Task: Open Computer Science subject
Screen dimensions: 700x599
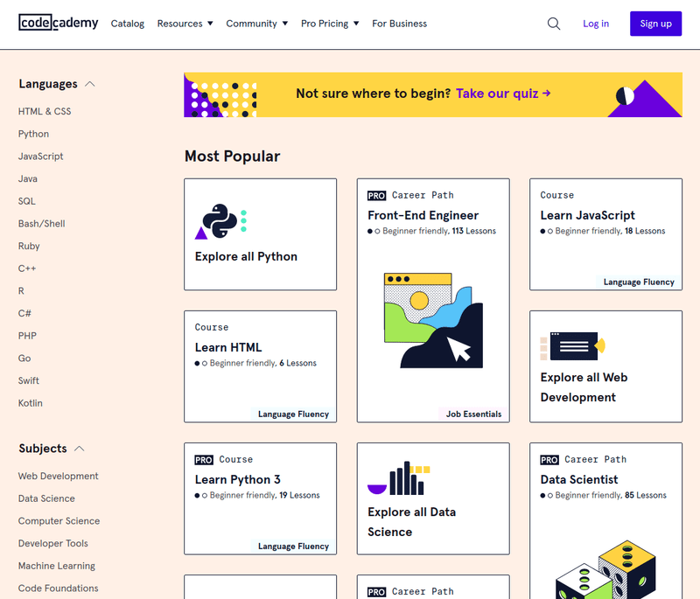Action: pyautogui.click(x=59, y=521)
